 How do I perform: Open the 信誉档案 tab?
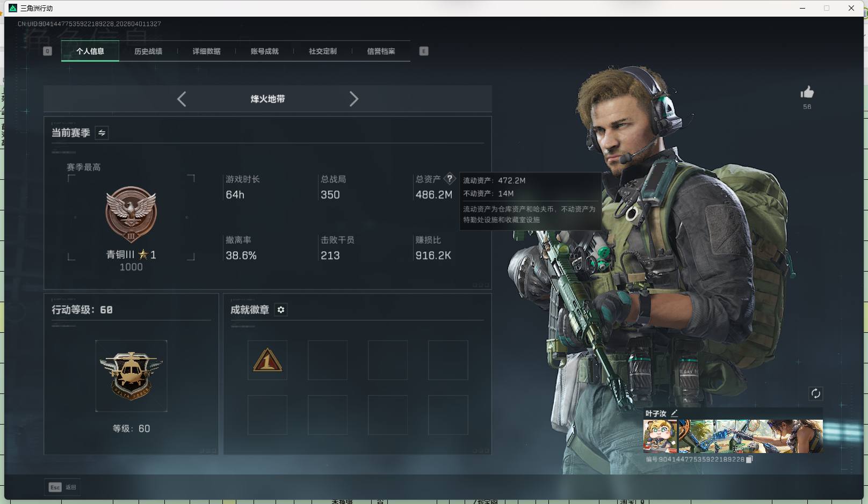coord(381,52)
